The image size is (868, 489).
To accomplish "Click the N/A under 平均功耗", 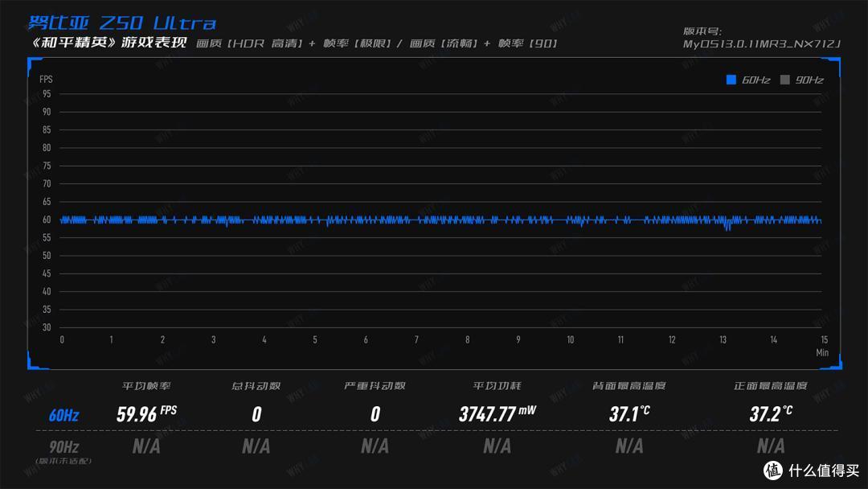I will coord(497,446).
